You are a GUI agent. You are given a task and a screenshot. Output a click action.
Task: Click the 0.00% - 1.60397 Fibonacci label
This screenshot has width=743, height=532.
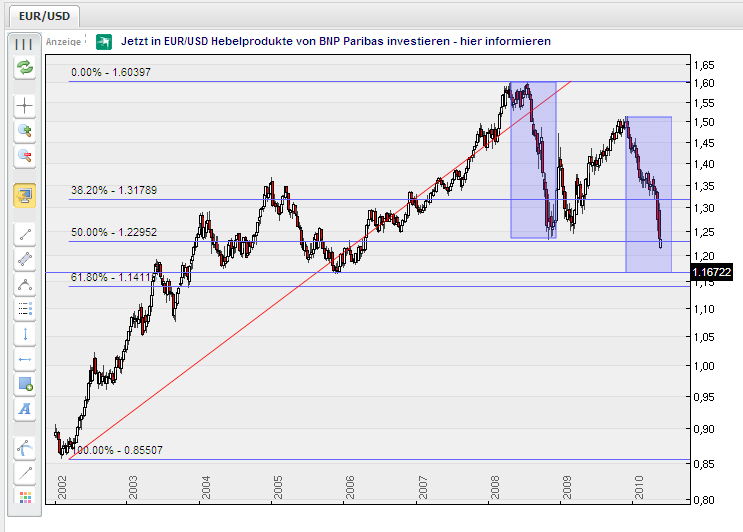pyautogui.click(x=111, y=72)
